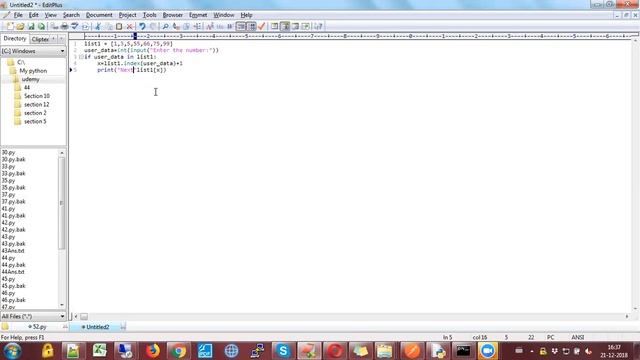This screenshot has height=360, width=640.
Task: Click the red Delete X icon
Action: pyautogui.click(x=130, y=26)
